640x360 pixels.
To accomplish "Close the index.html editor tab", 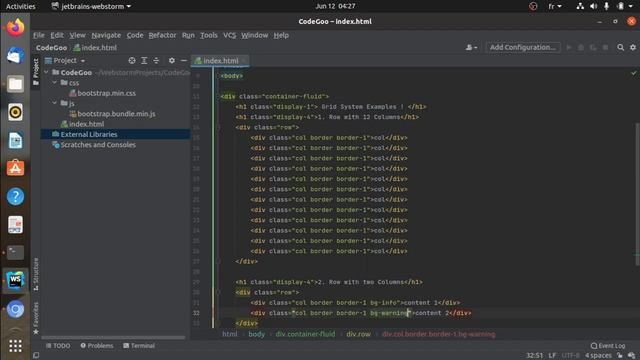I will pyautogui.click(x=244, y=61).
